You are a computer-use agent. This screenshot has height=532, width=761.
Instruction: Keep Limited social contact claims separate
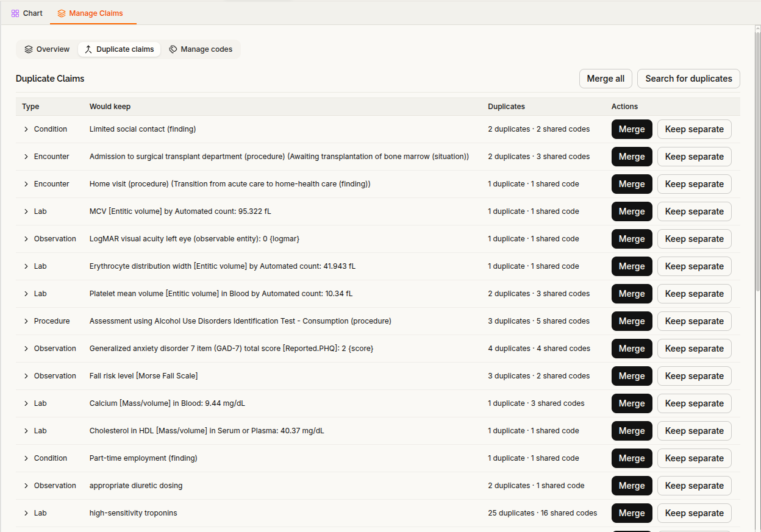(x=694, y=129)
